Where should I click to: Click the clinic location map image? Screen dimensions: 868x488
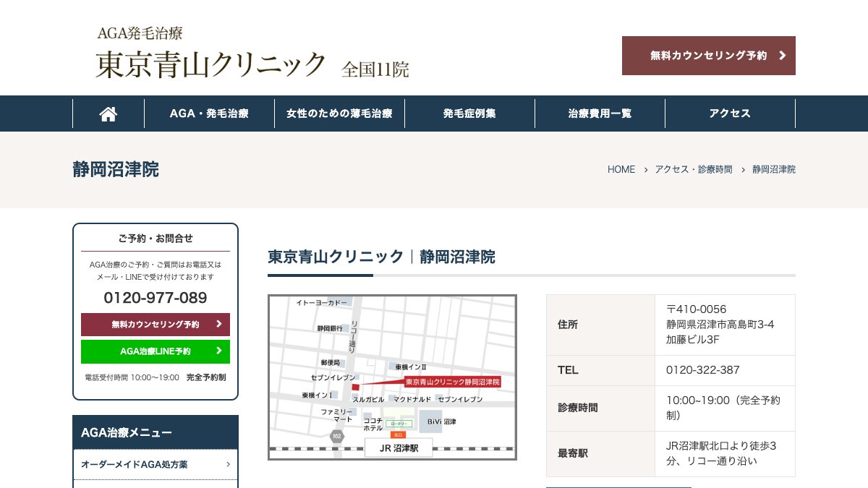[x=392, y=377]
